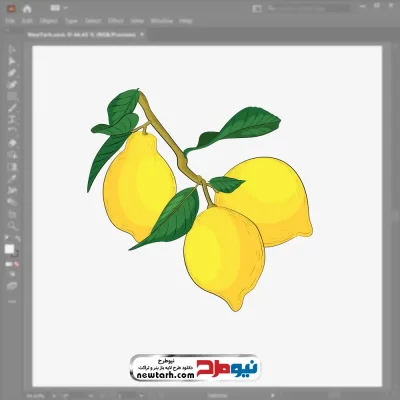Screen dimensions: 400x400
Task: Select the Rotate tool
Action: (12, 131)
